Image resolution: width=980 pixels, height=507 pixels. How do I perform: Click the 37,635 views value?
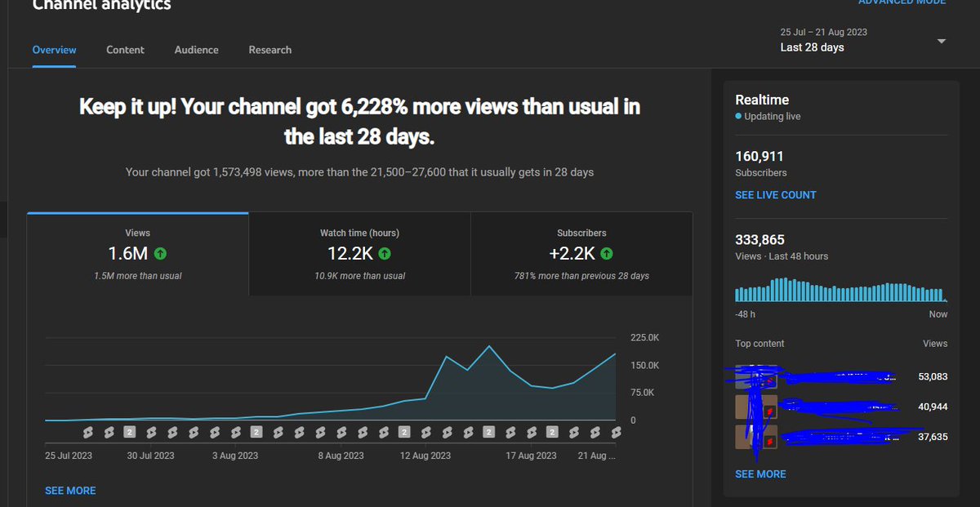tap(932, 437)
